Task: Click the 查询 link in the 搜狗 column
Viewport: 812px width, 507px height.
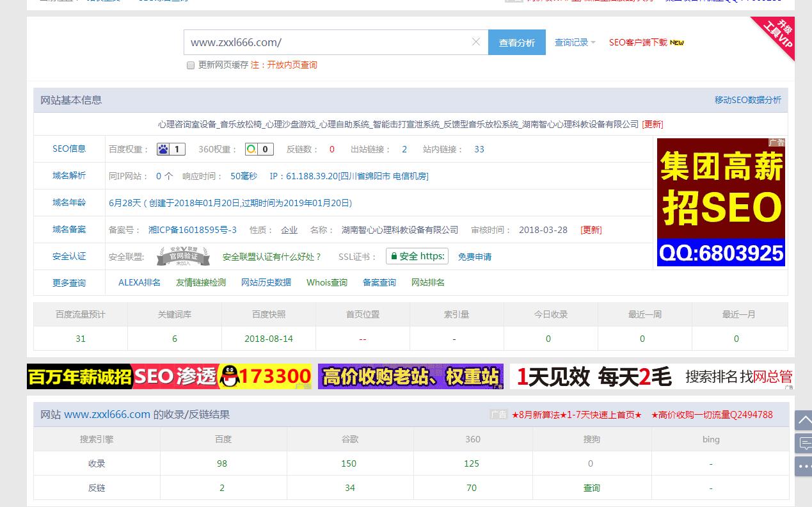Action: click(x=592, y=488)
